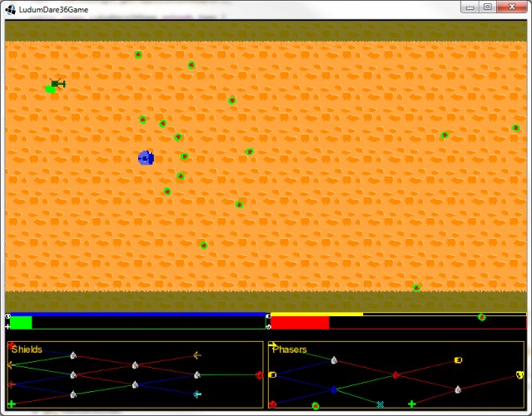Click the red diamond node in Phasers tree

pos(395,375)
